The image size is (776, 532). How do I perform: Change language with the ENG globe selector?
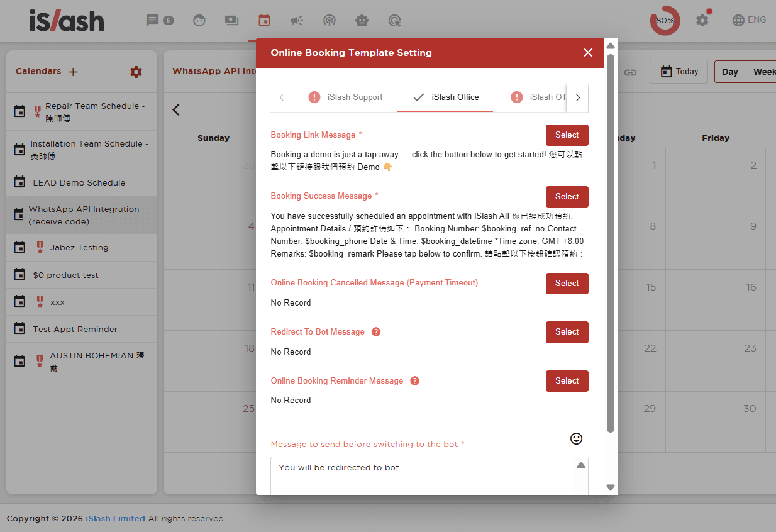749,20
